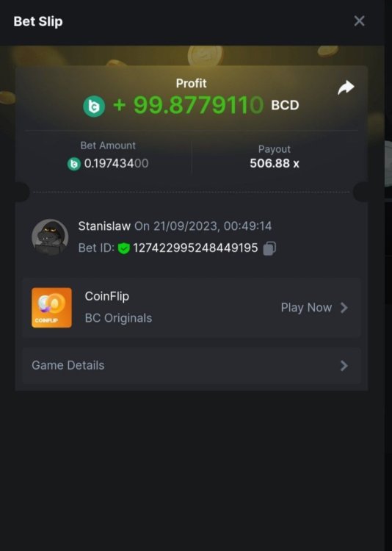Click the CoinFlip game thumbnail
This screenshot has width=392, height=551.
[x=51, y=308]
